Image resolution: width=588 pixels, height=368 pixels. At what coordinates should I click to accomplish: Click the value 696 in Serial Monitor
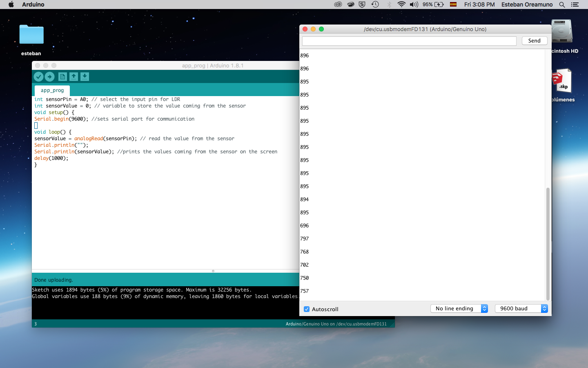click(305, 226)
